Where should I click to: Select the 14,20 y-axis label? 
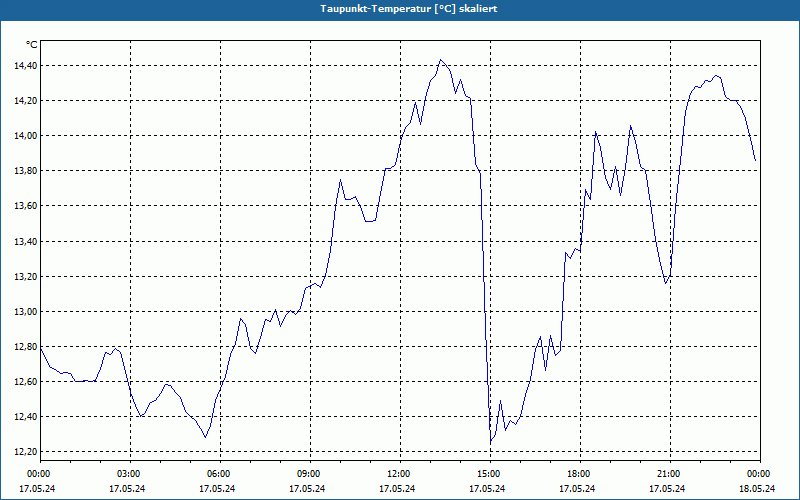(24, 101)
